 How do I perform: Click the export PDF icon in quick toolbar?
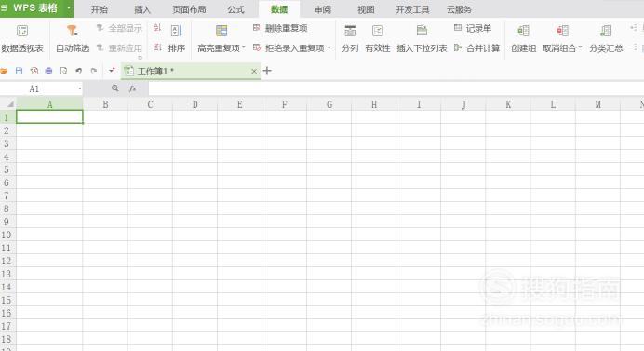point(34,71)
